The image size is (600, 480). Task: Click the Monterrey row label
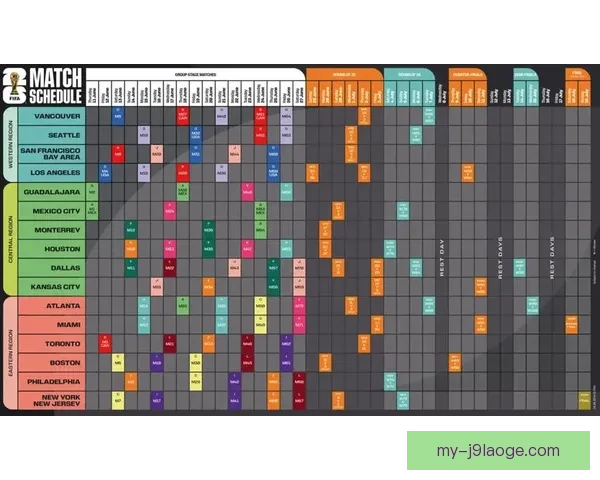(x=51, y=230)
